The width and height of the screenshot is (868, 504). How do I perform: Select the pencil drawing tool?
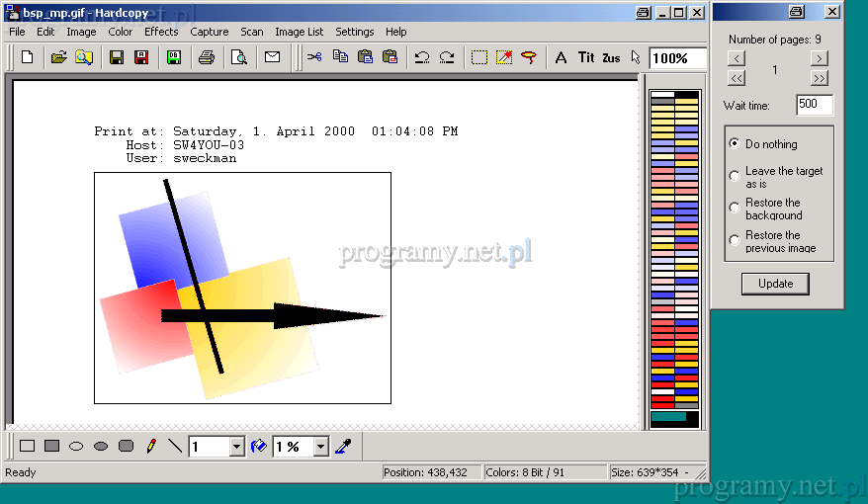pos(150,447)
